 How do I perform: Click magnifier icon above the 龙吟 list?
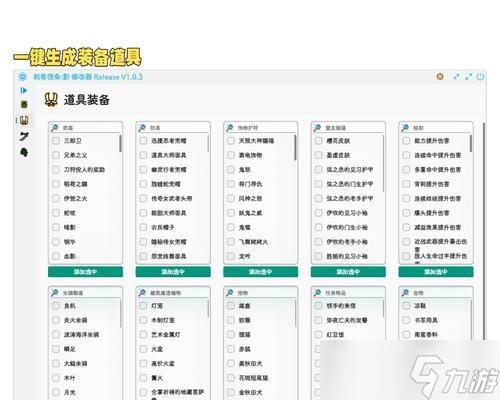pyautogui.click(x=230, y=127)
